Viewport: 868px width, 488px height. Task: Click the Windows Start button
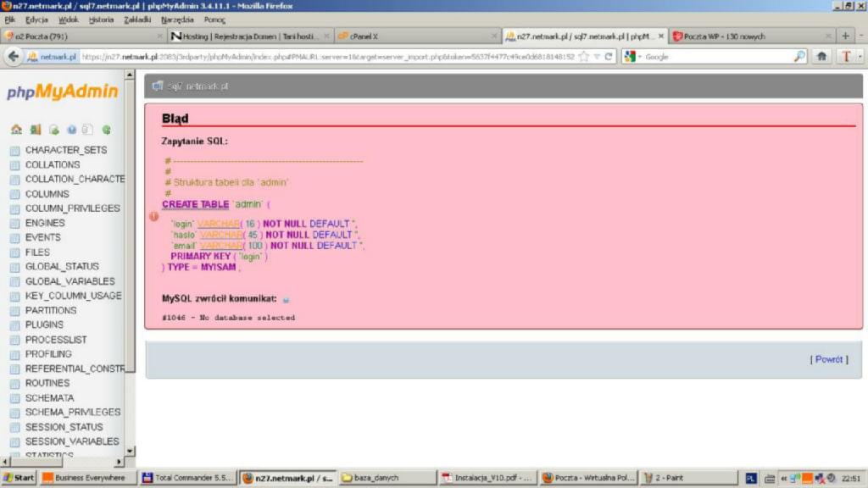[19, 478]
